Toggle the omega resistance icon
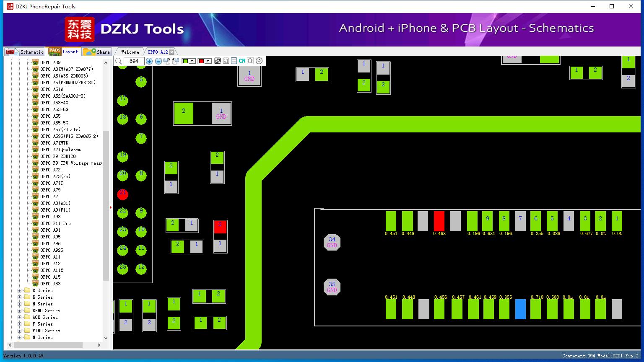Screen dimensions: 644x362 (x=250, y=61)
